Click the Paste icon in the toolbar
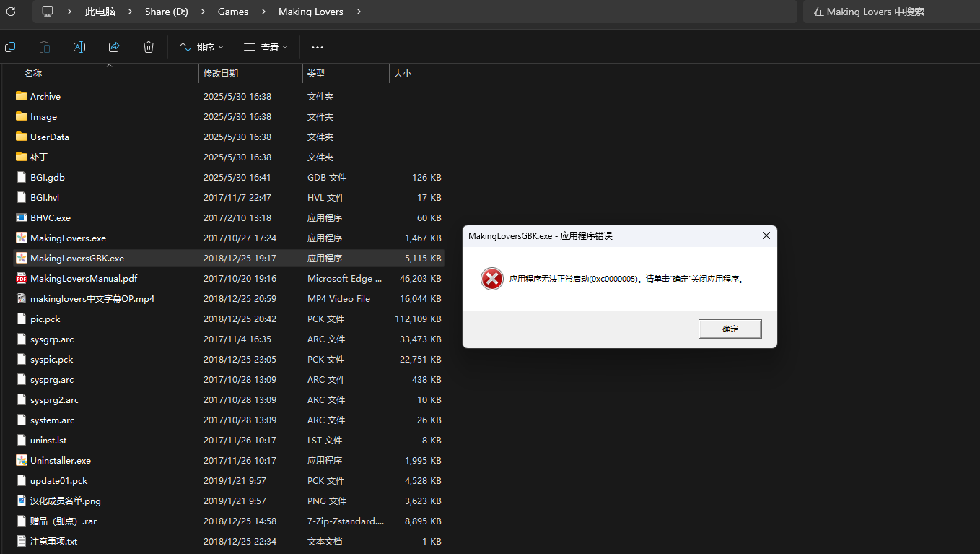980x554 pixels. (45, 47)
